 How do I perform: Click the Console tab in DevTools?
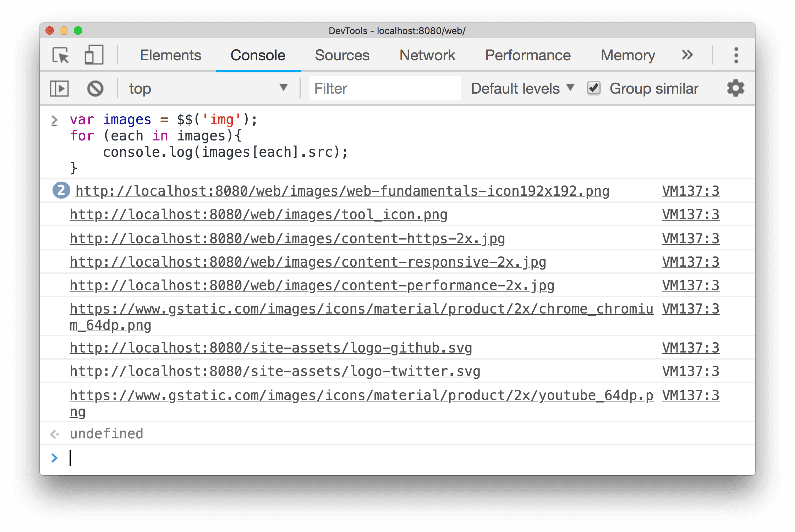(258, 55)
